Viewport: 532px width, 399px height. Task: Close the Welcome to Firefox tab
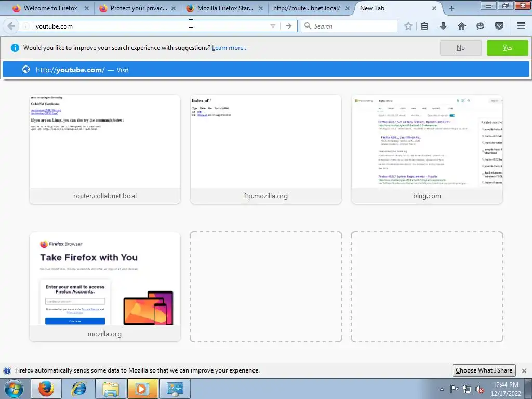click(x=87, y=8)
